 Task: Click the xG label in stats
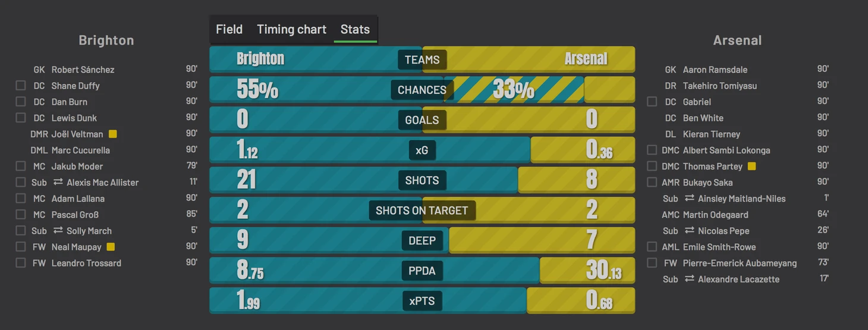422,150
